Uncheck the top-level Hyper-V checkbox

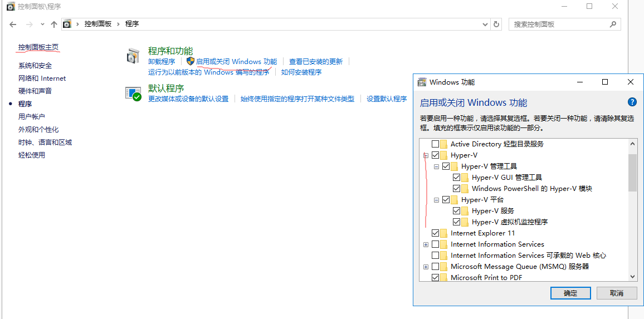coord(435,155)
